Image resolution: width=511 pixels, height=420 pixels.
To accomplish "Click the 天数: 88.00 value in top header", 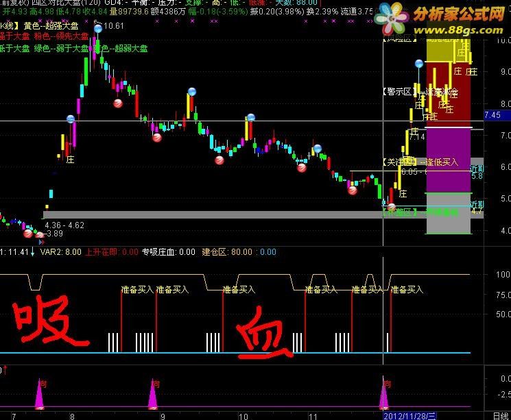I will [x=296, y=3].
